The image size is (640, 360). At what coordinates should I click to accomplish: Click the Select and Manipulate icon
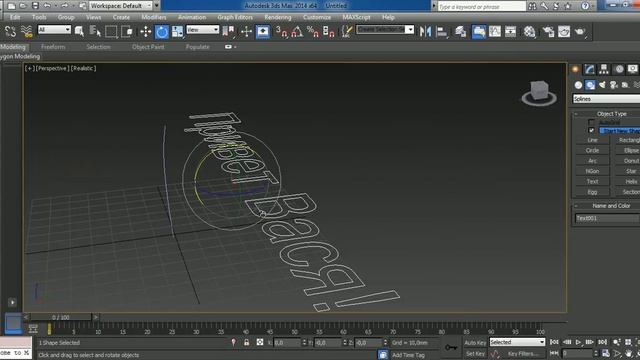[246, 31]
